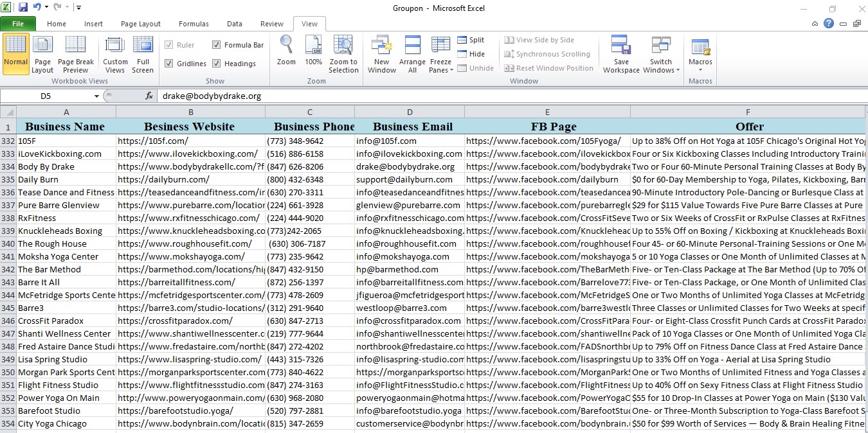Click Arrange All windows

click(412, 54)
